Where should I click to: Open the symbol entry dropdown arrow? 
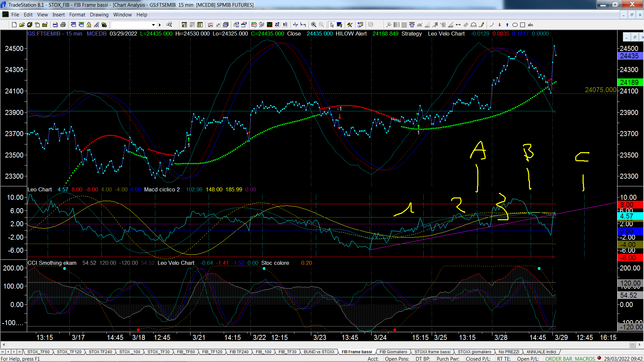tap(153, 25)
